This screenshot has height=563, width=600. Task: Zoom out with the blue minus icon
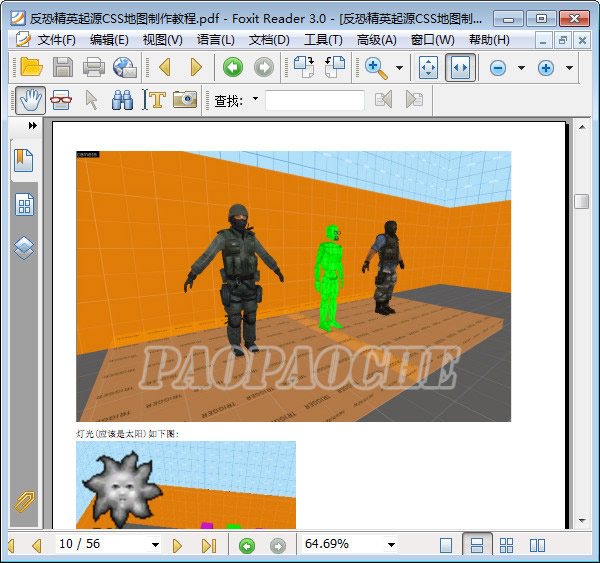point(498,68)
